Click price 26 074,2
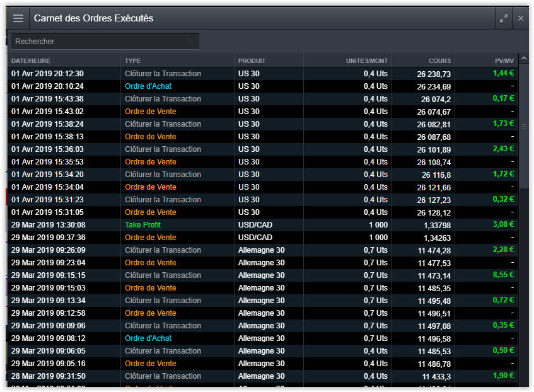 (436, 100)
